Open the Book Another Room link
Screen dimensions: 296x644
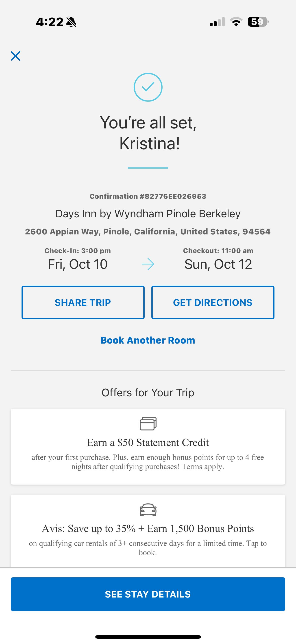pos(148,340)
